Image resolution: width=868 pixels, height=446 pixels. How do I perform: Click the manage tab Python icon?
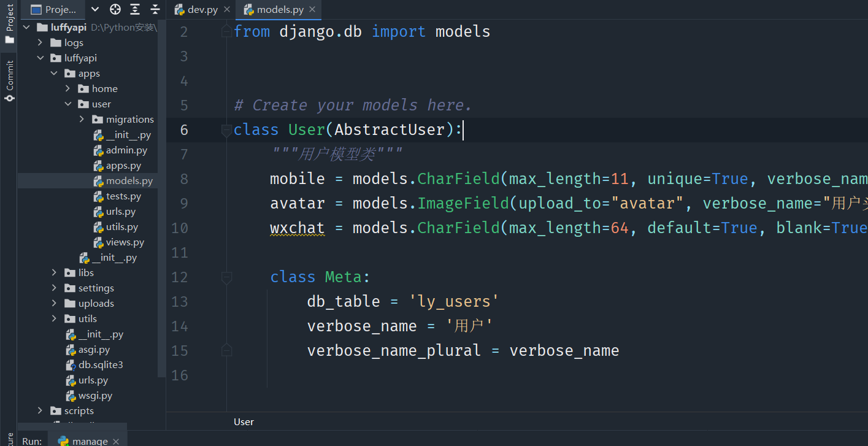click(63, 441)
